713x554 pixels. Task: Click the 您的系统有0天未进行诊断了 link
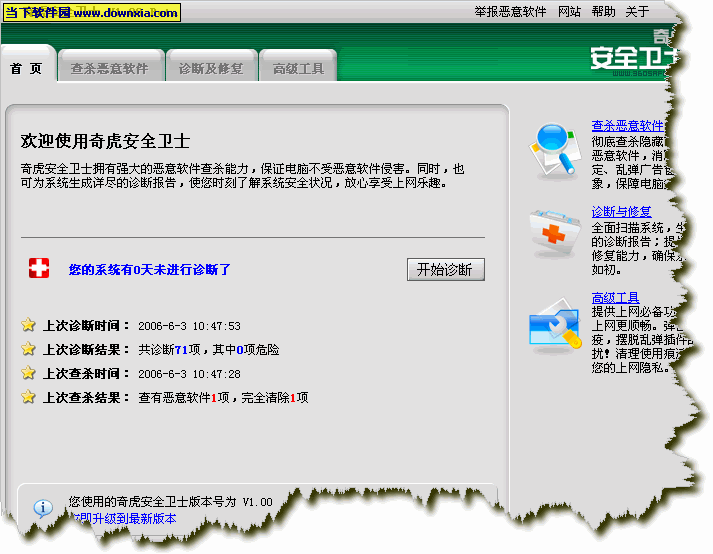tap(150, 270)
